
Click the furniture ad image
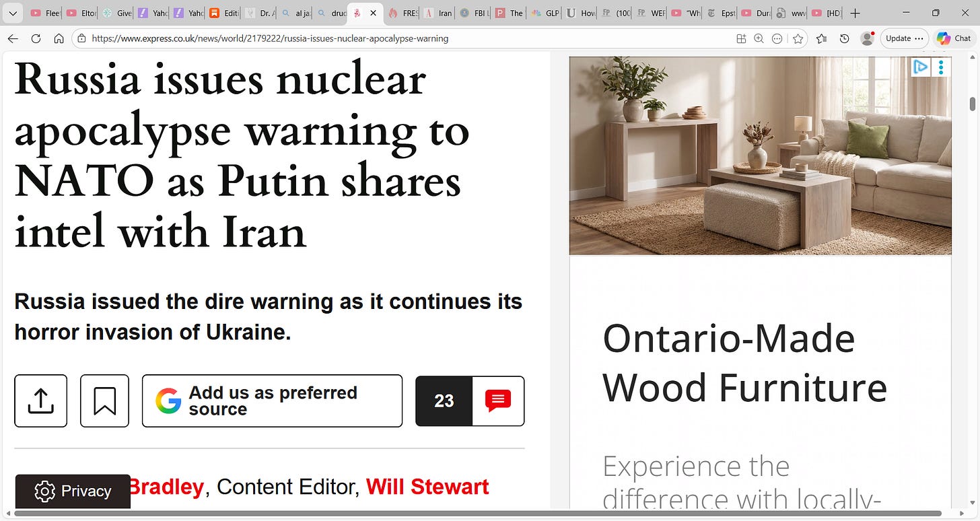point(760,155)
